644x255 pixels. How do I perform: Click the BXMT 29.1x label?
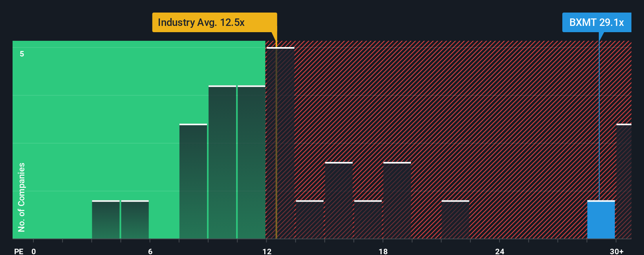[x=596, y=22]
